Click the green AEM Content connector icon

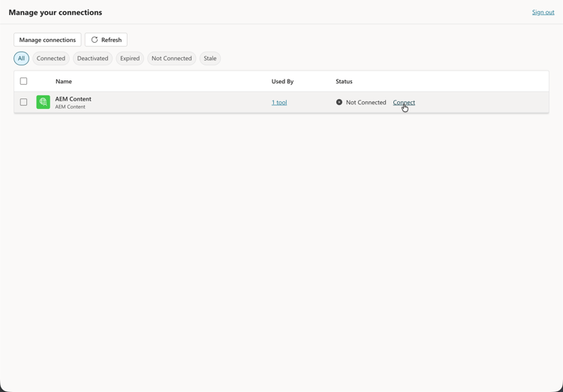point(43,102)
